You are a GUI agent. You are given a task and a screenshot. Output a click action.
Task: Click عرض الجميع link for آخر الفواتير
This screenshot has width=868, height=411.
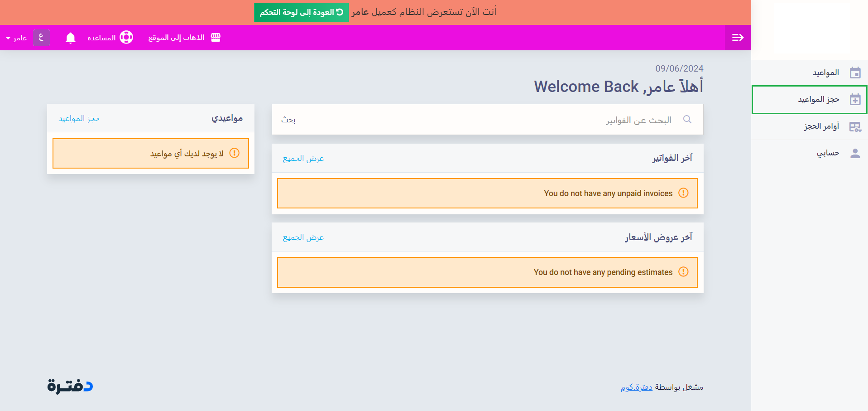coord(303,159)
